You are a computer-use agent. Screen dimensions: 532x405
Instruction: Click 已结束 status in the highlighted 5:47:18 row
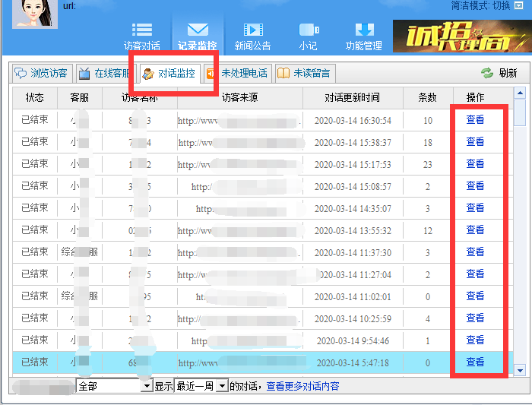(x=35, y=362)
